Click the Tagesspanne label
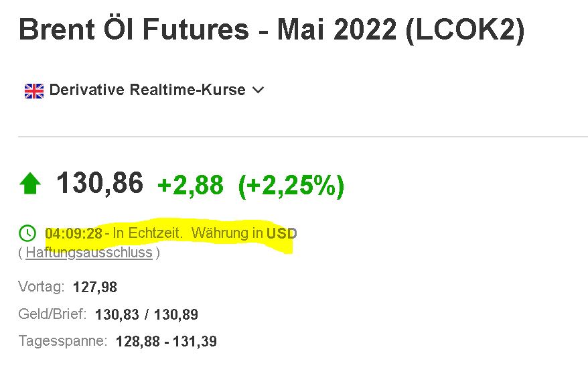Viewport: 588px width, 388px height. [63, 341]
